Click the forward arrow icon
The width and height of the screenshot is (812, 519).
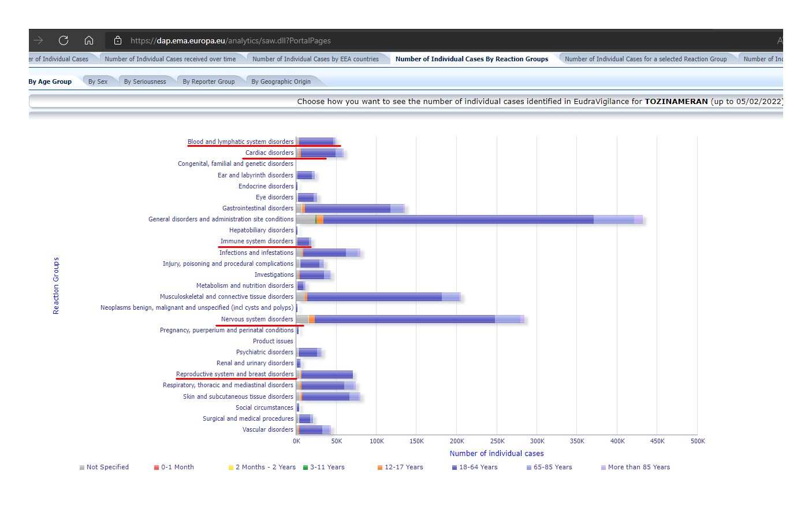[x=38, y=40]
